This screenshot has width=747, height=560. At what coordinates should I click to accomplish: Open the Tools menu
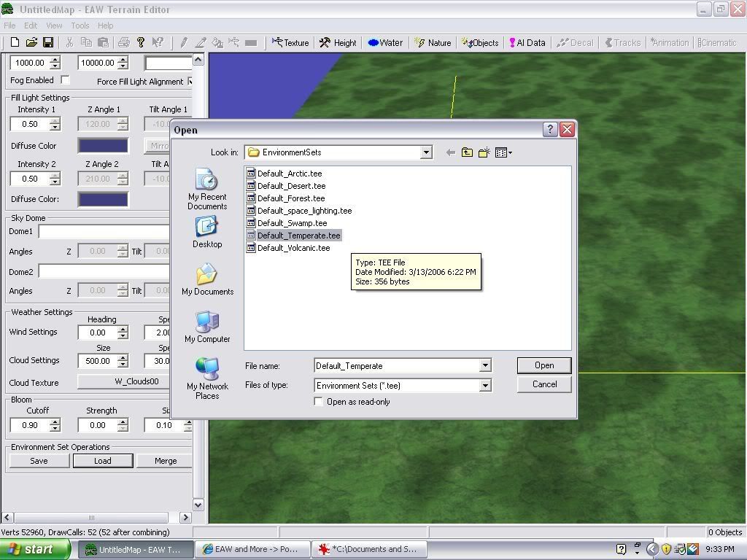80,26
